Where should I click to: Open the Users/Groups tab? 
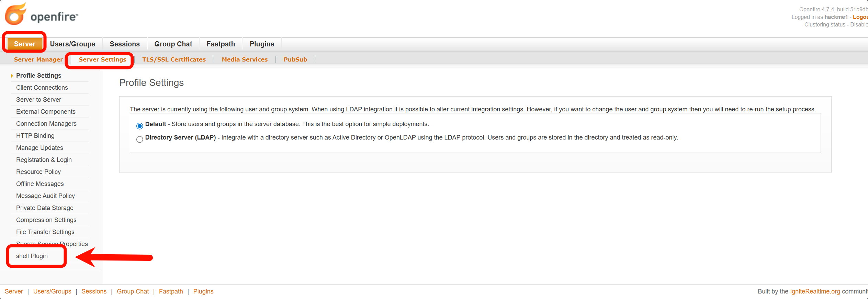[72, 44]
